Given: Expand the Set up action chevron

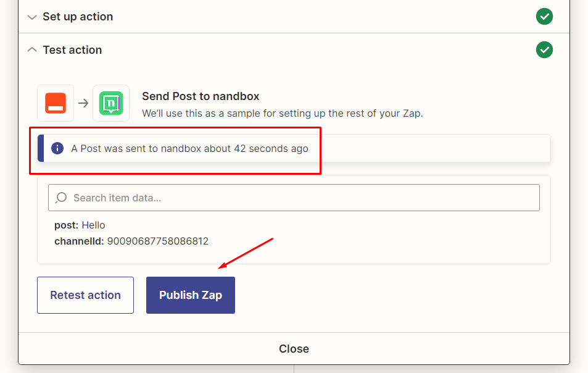Looking at the screenshot, I should 32,17.
